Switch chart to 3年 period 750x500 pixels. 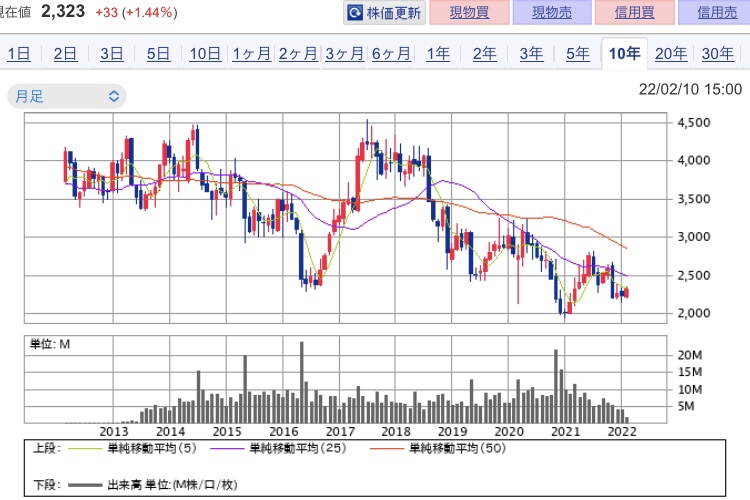coord(531,54)
